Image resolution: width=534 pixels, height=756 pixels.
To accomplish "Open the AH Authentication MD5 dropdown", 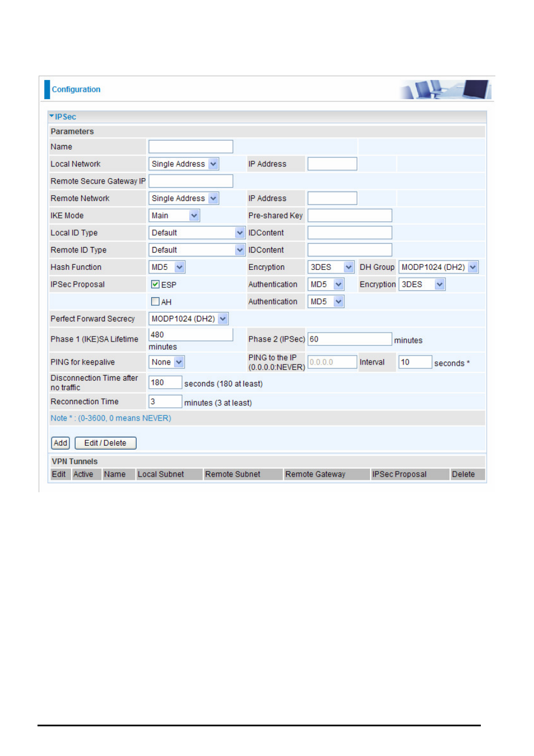I will click(x=326, y=301).
